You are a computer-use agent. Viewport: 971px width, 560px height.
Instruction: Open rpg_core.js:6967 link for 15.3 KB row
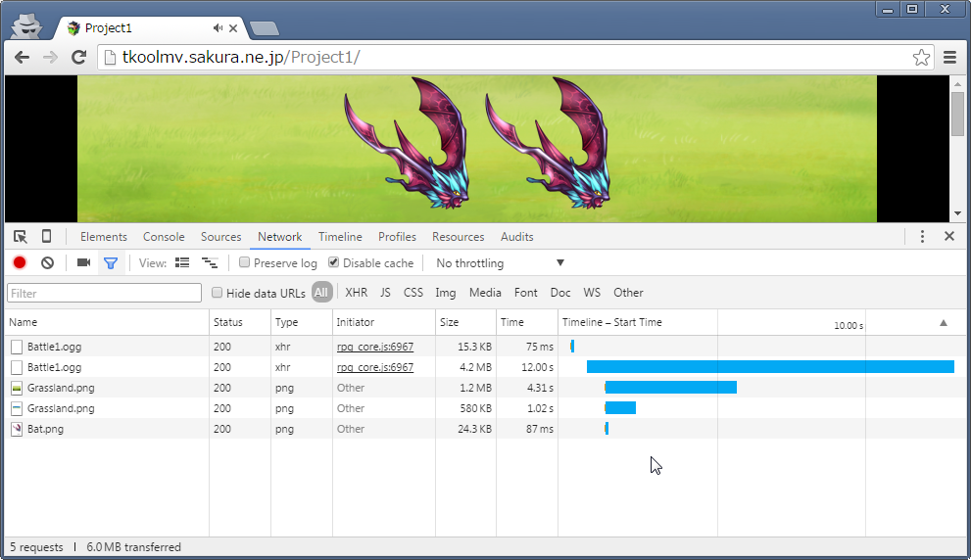tap(374, 348)
